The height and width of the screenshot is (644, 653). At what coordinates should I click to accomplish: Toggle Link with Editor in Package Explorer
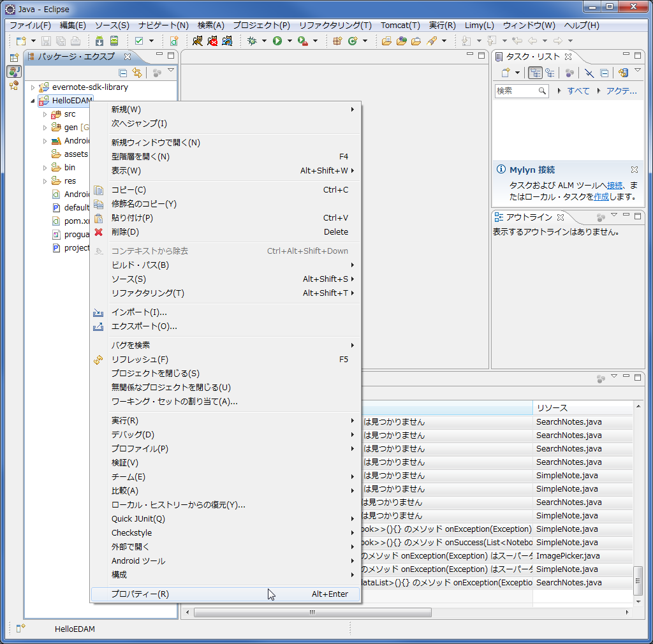(x=137, y=73)
